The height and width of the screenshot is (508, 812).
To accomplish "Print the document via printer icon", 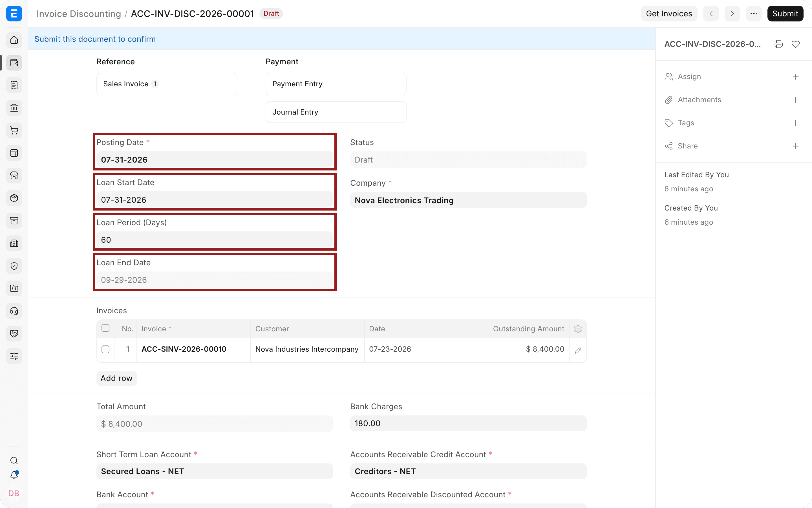I will 778,44.
